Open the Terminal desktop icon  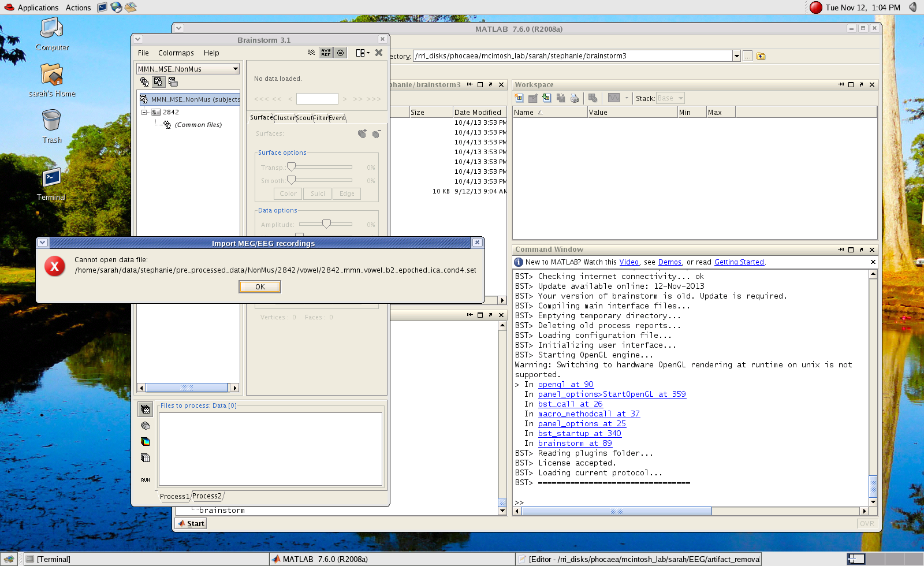(x=51, y=185)
